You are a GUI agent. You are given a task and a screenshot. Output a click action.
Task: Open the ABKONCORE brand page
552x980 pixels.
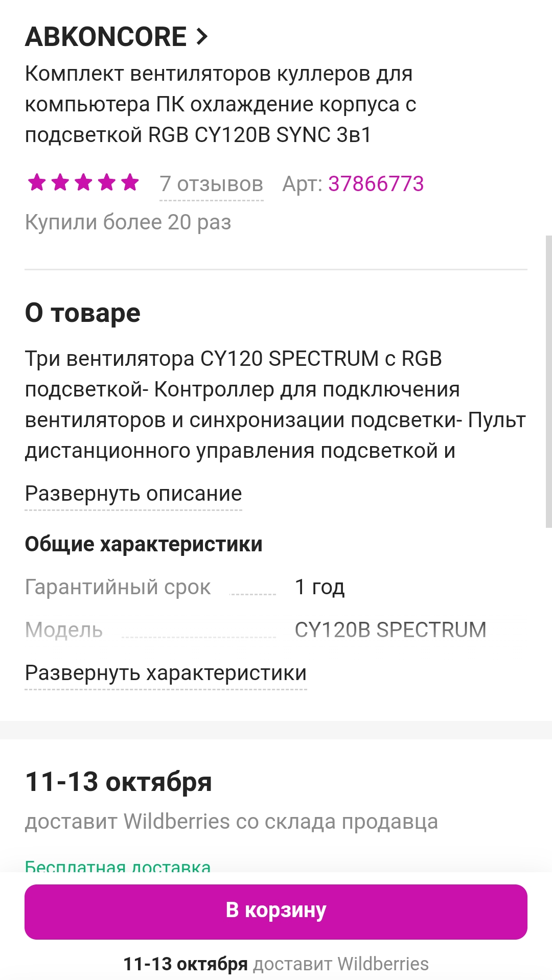click(x=106, y=37)
